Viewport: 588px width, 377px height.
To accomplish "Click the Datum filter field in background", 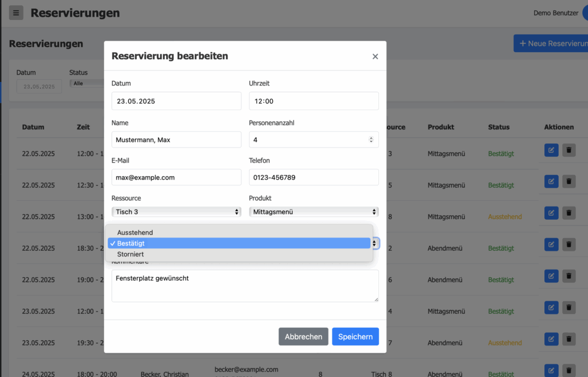I will click(39, 87).
